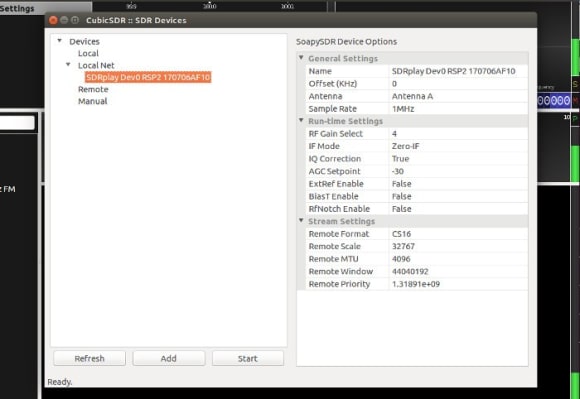Image resolution: width=580 pixels, height=399 pixels.
Task: Toggle the ExtRef Enable False value
Action: [x=458, y=184]
